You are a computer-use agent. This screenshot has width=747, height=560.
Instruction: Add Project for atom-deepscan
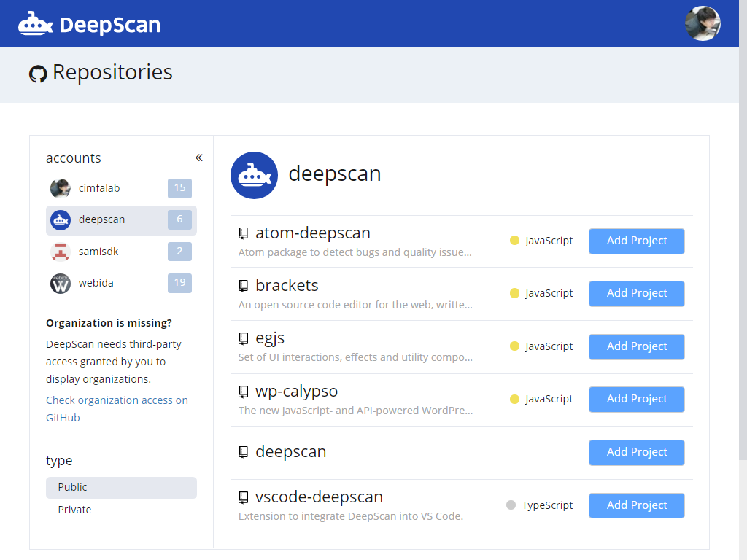[636, 241]
